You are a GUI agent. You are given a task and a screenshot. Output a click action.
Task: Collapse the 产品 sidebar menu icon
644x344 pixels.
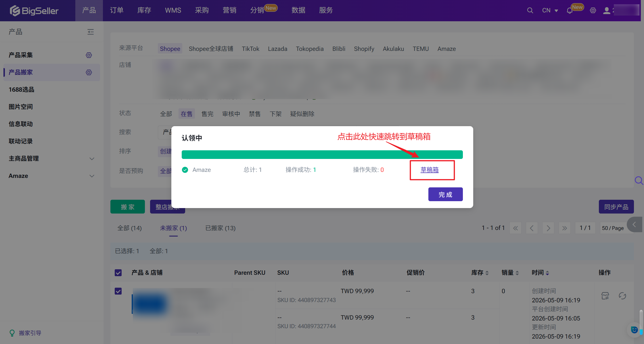tap(91, 32)
